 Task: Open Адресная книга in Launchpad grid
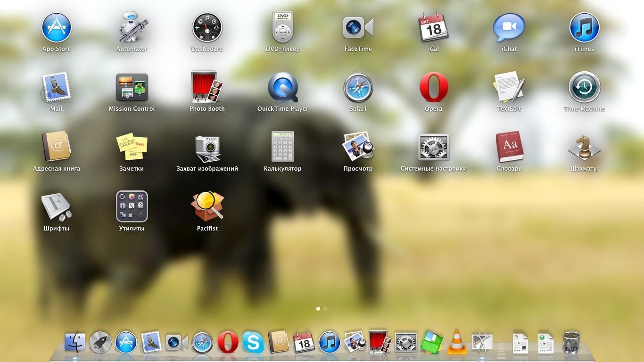pyautogui.click(x=57, y=147)
